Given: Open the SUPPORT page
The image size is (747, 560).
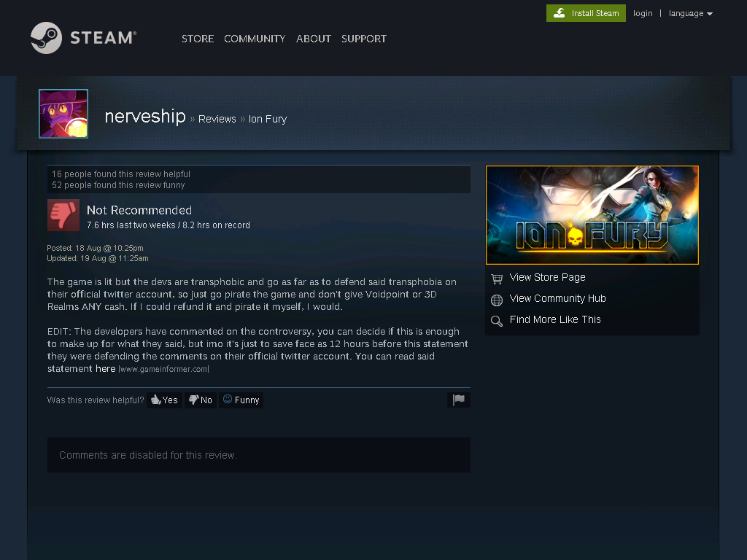Looking at the screenshot, I should pos(364,39).
